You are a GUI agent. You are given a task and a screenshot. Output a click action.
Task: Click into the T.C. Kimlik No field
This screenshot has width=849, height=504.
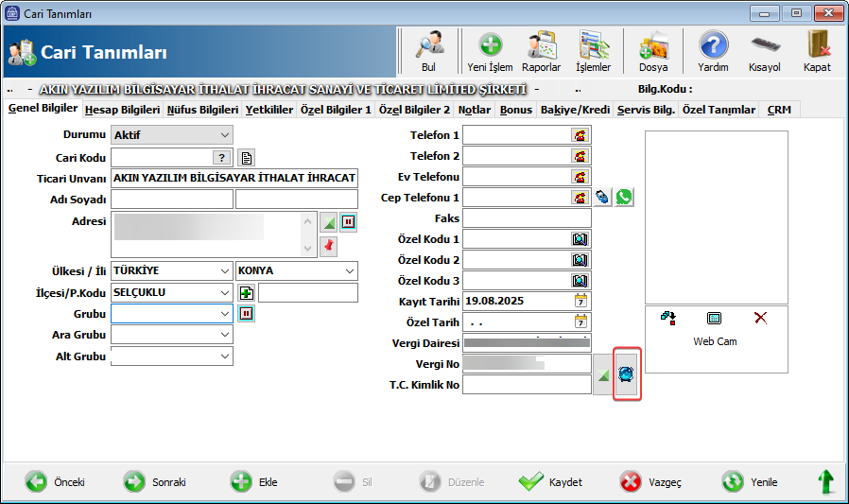527,385
